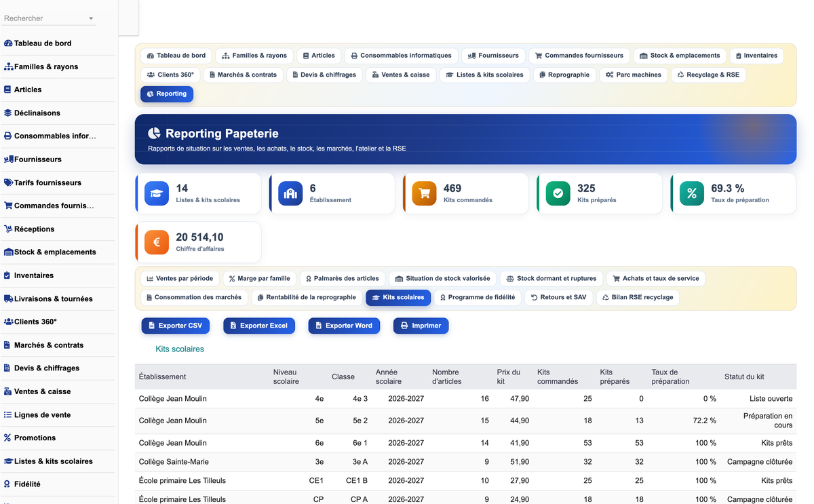Viewport: 814px width, 504px height.
Task: Show Situation de stock valorisée report
Action: pyautogui.click(x=442, y=278)
